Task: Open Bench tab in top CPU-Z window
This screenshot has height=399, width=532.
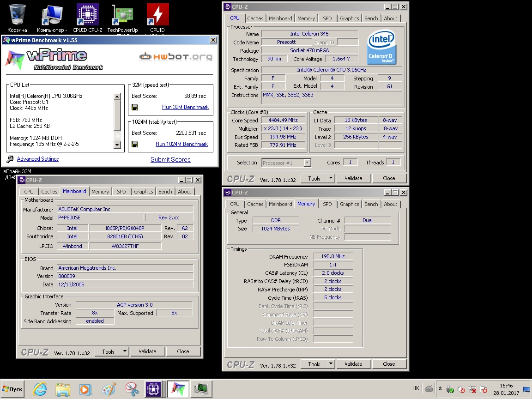Action: tap(371, 18)
